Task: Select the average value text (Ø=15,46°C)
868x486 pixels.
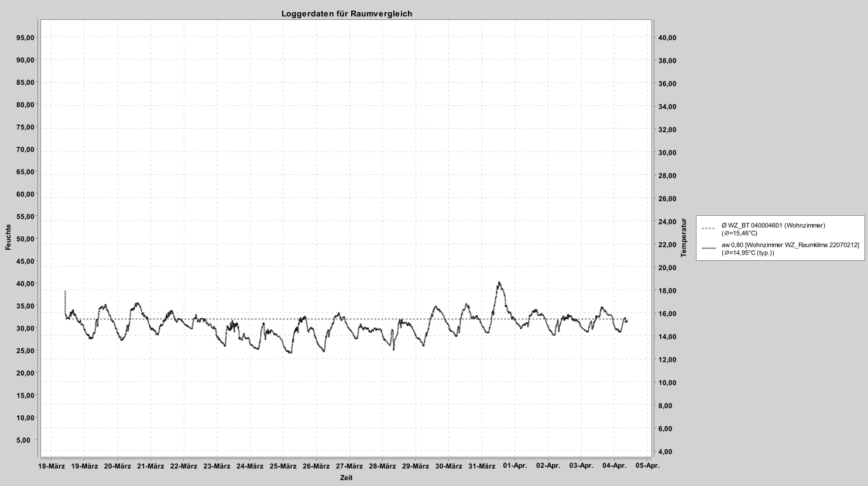Action: pyautogui.click(x=738, y=232)
